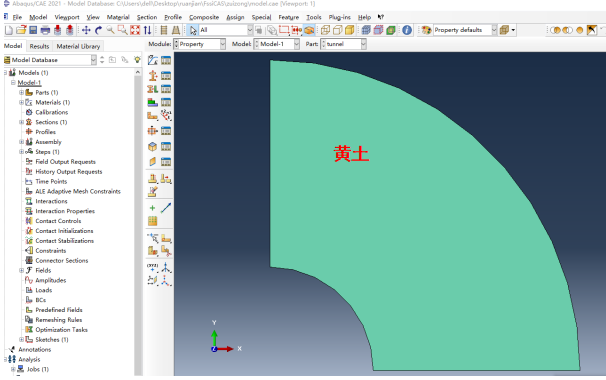Select Field Output Requests in tree

[x=65, y=162]
